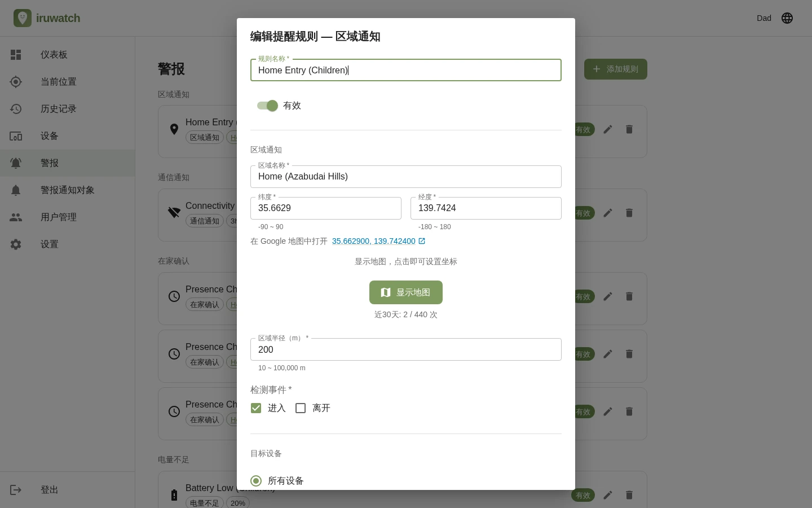Image resolution: width=812 pixels, height=508 pixels.
Task: Click 登出 logout in sidebar
Action: coord(68,490)
